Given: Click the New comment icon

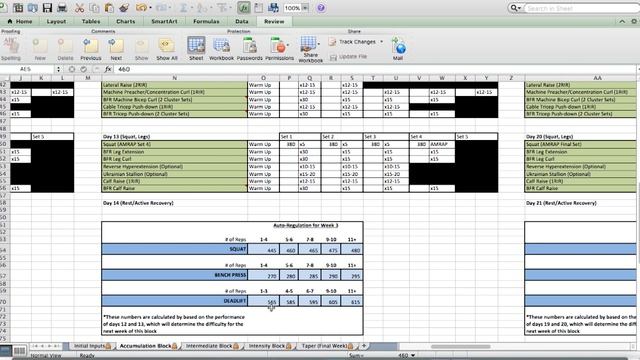Looking at the screenshot, I should point(40,48).
